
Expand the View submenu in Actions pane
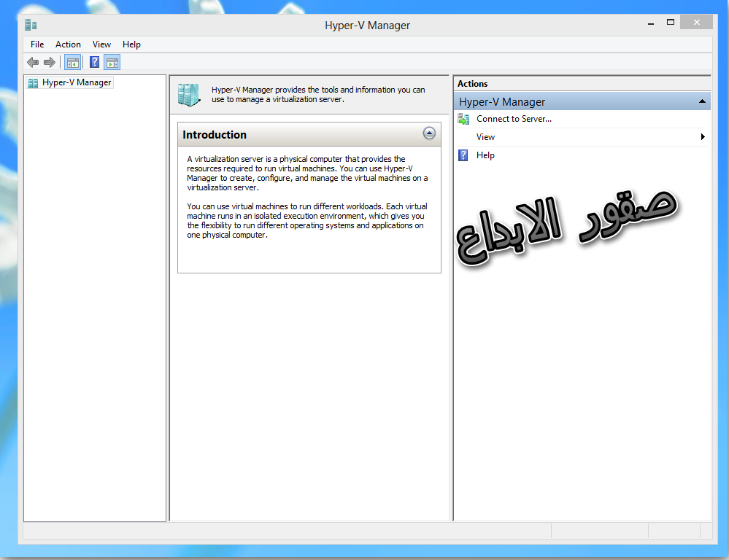703,137
